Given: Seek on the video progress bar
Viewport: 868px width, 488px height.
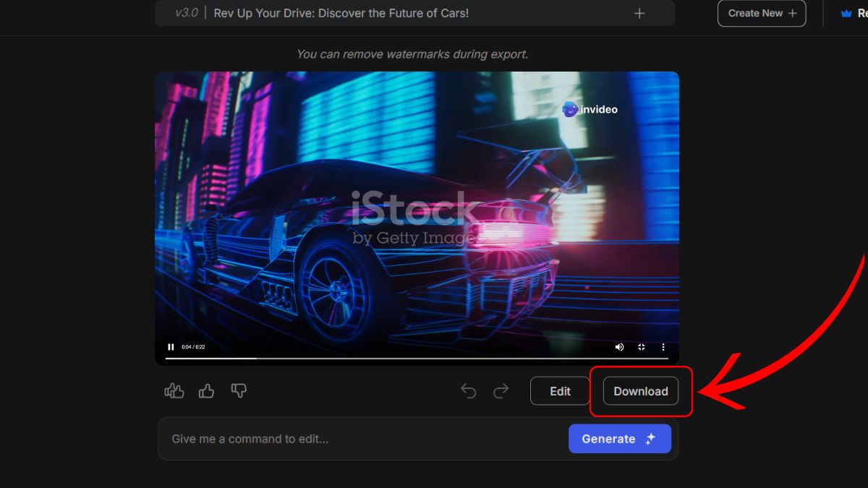Looking at the screenshot, I should click(417, 358).
